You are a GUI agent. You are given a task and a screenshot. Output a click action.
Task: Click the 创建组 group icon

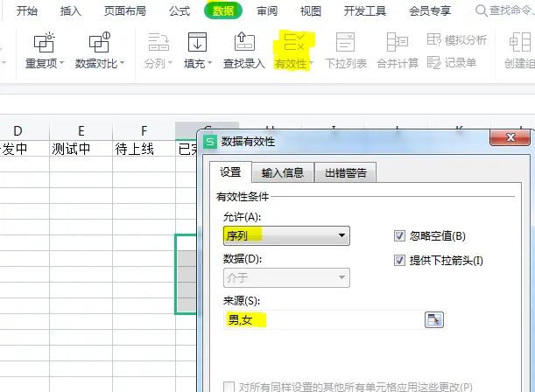pyautogui.click(x=519, y=42)
